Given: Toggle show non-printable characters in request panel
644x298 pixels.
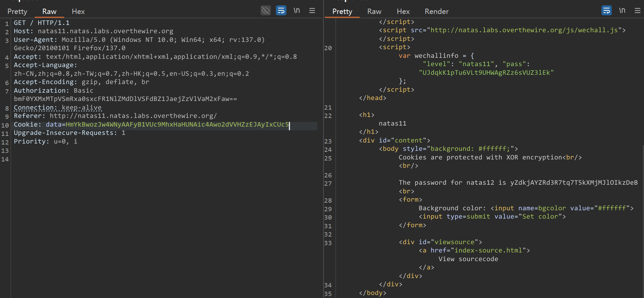Looking at the screenshot, I should coord(297,11).
